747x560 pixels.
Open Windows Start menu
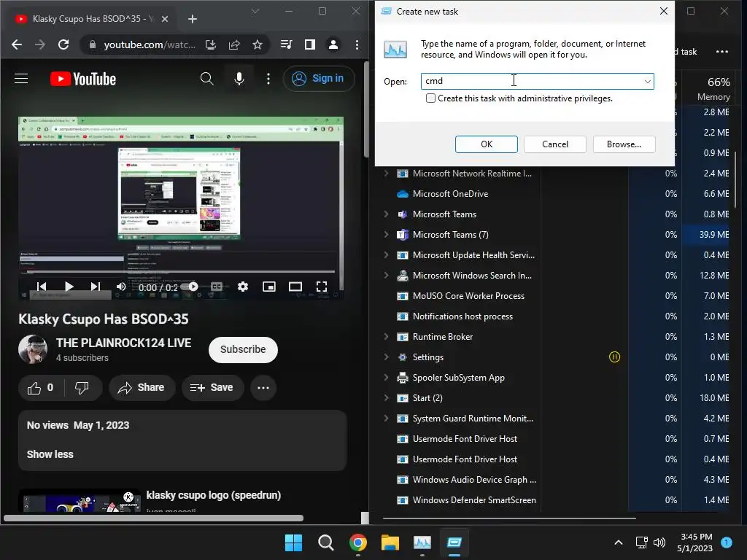[x=293, y=542]
